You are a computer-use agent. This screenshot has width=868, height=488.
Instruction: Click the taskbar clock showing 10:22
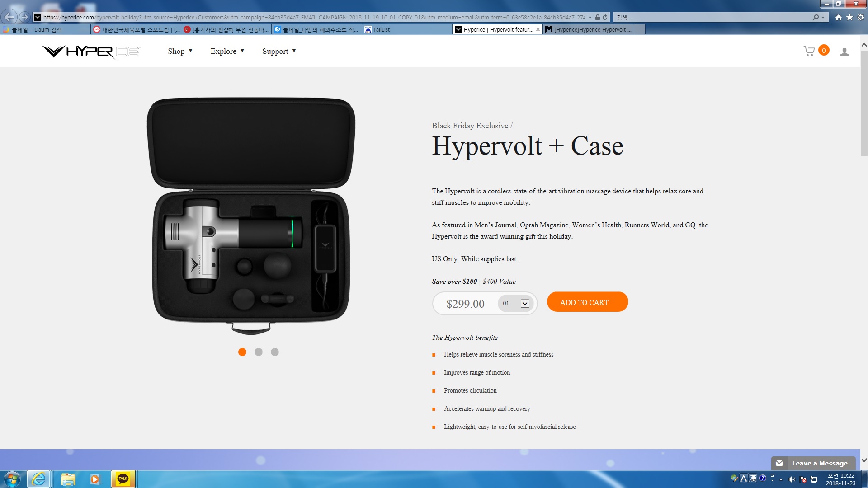point(840,479)
